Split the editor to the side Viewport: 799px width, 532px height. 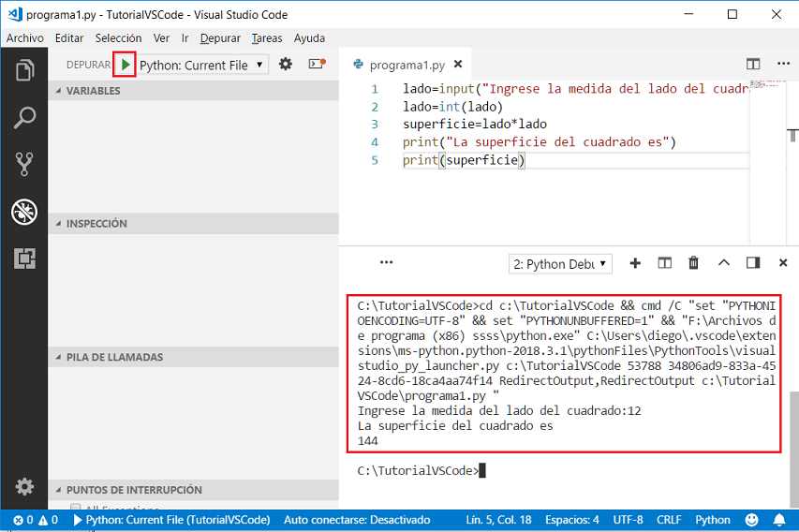pyautogui.click(x=752, y=65)
